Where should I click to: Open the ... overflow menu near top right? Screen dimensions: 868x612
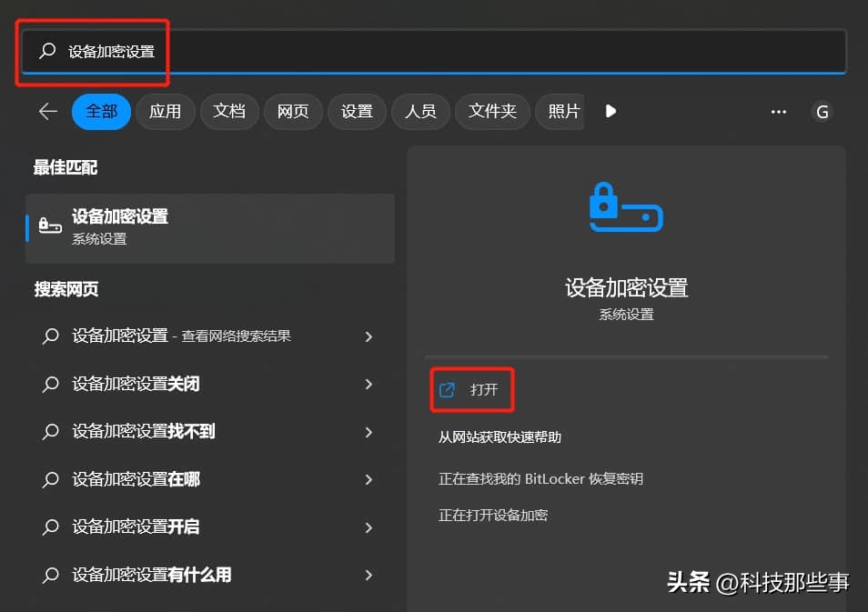tap(778, 111)
